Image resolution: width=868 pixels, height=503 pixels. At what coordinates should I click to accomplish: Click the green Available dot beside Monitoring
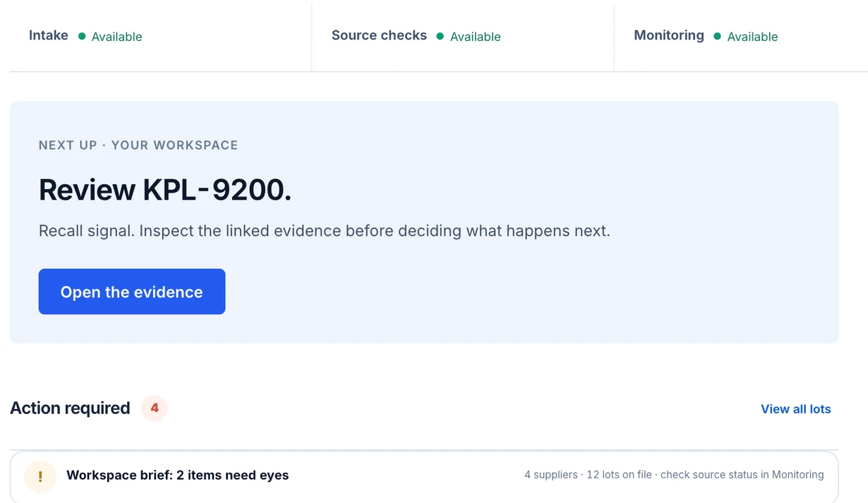tap(718, 36)
